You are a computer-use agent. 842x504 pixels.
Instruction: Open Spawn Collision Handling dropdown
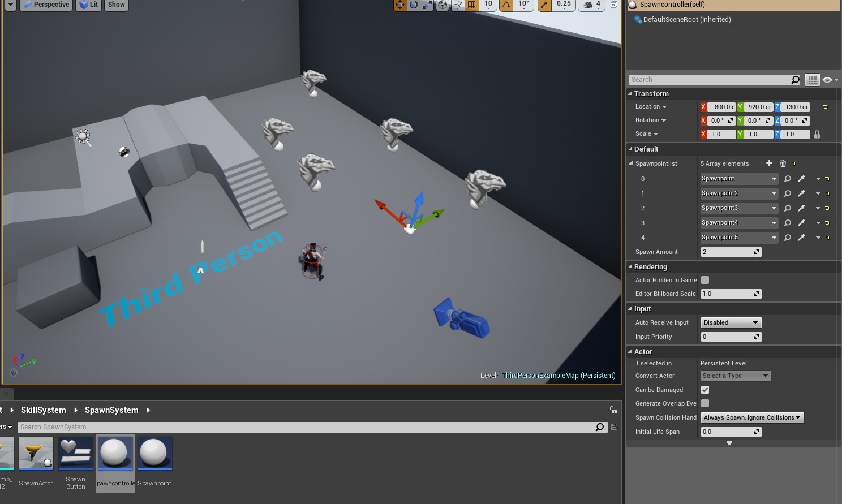click(x=752, y=417)
